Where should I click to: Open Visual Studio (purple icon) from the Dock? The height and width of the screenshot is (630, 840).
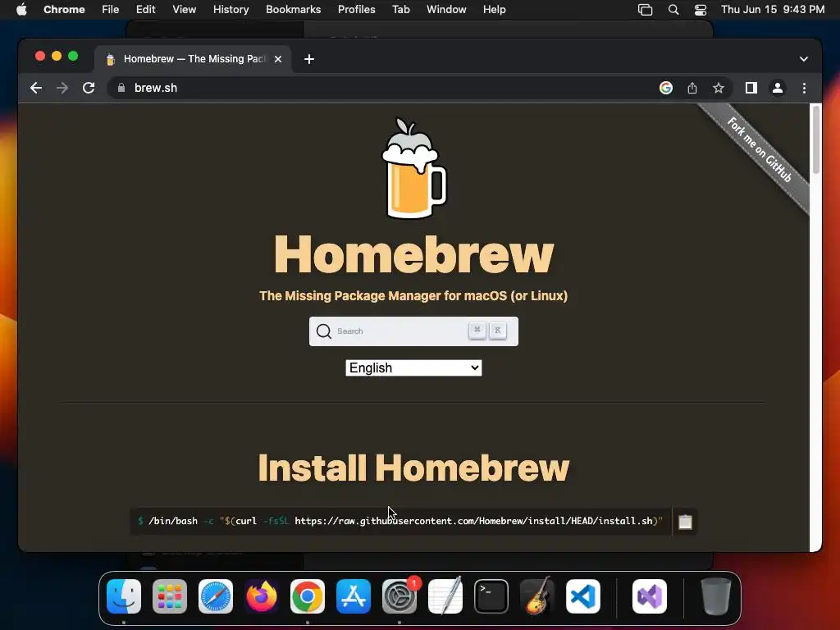coord(650,596)
